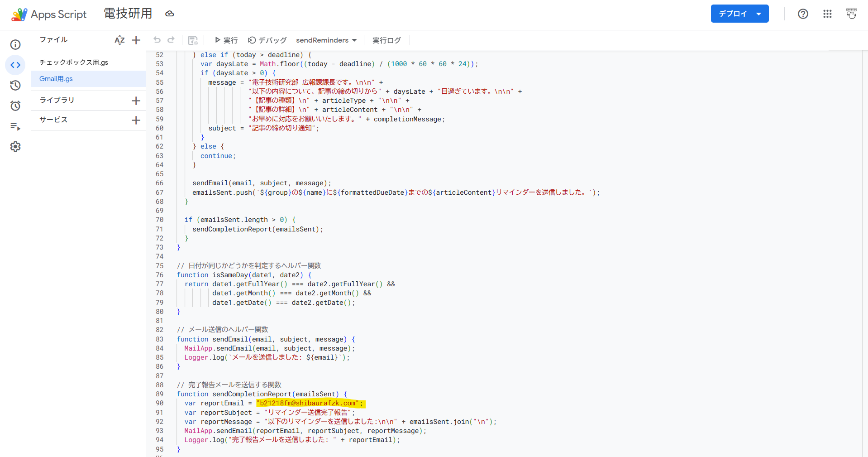The width and height of the screenshot is (868, 457).
Task: Sort files alphabetically with AZ icon
Action: pos(119,40)
